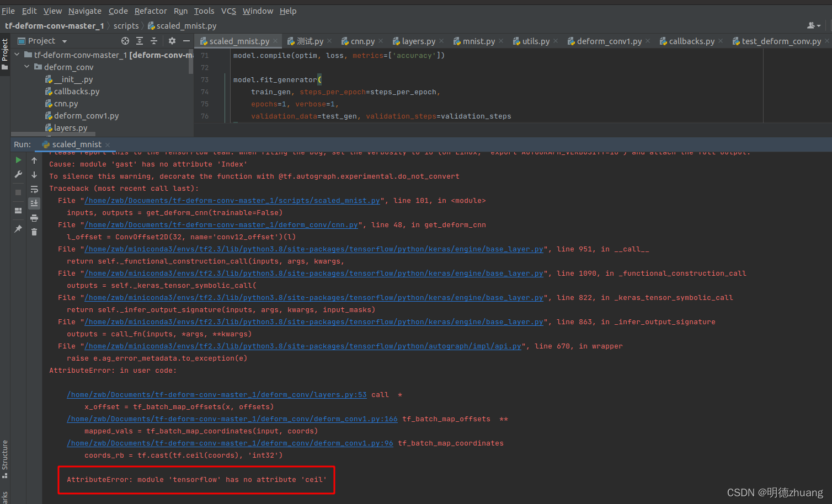The height and width of the screenshot is (504, 832).
Task: Open base_layer.py line 951 link
Action: pyautogui.click(x=314, y=249)
